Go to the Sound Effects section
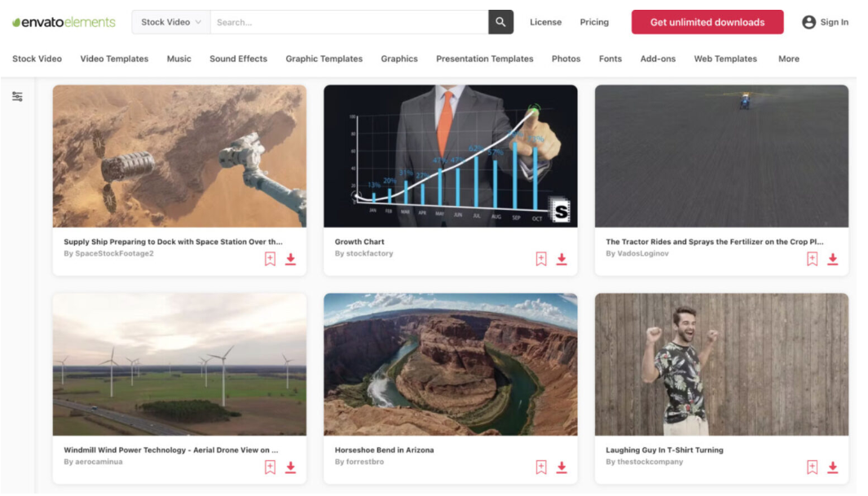Screen dimensions: 868x496 238,59
